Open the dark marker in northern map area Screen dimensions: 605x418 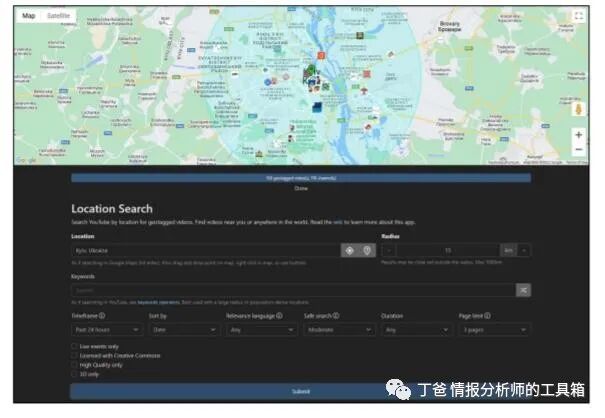pos(360,36)
